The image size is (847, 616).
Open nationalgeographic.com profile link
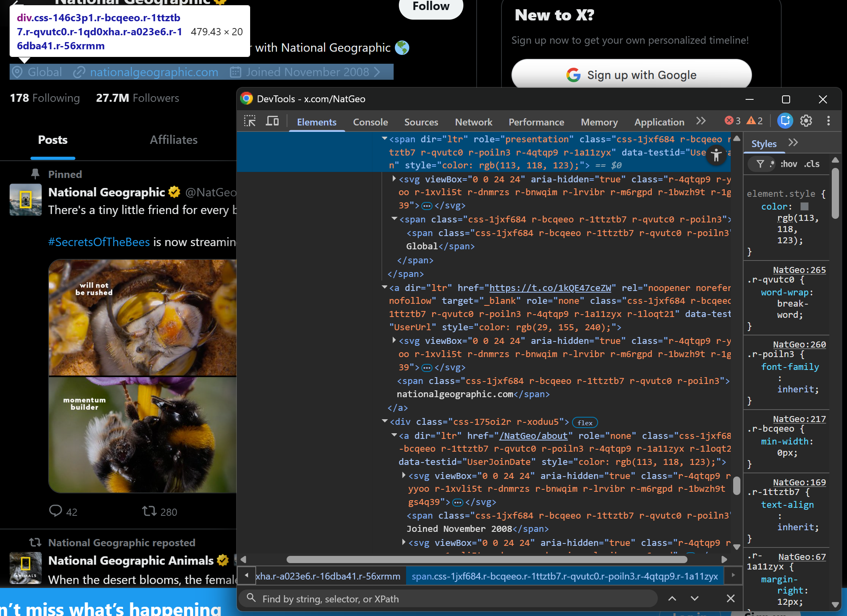click(154, 72)
